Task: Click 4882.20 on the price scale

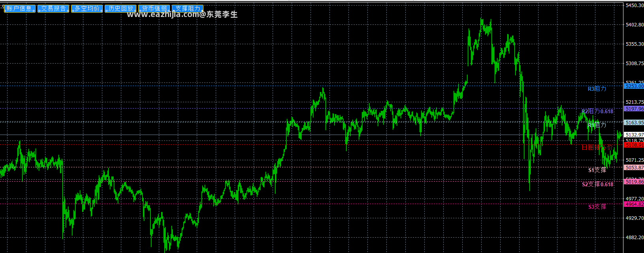Action: click(635, 238)
